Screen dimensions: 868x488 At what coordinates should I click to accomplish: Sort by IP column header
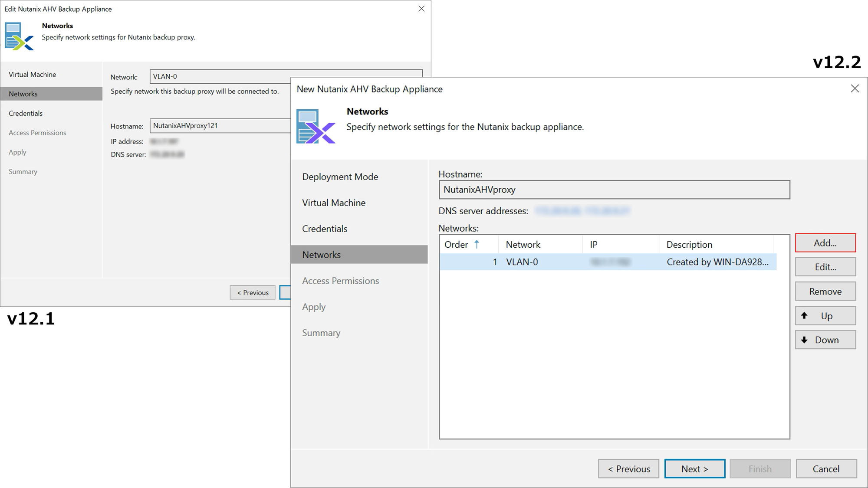coord(621,245)
